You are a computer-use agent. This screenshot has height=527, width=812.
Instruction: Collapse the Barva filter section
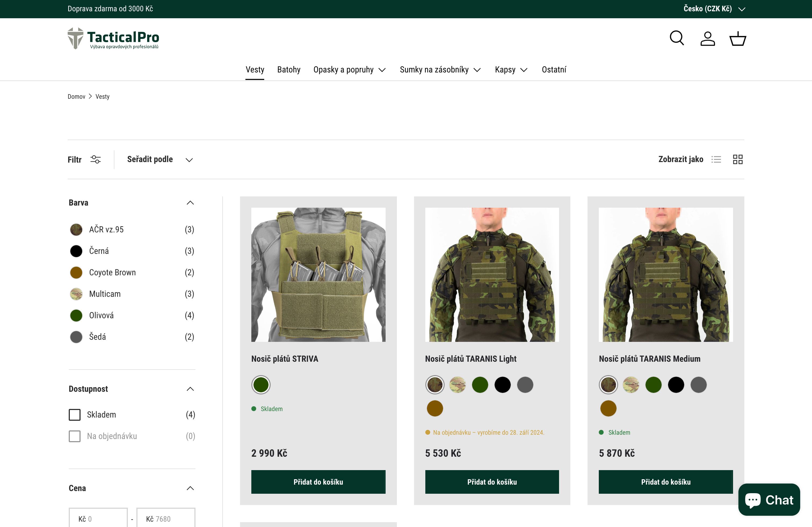(190, 203)
